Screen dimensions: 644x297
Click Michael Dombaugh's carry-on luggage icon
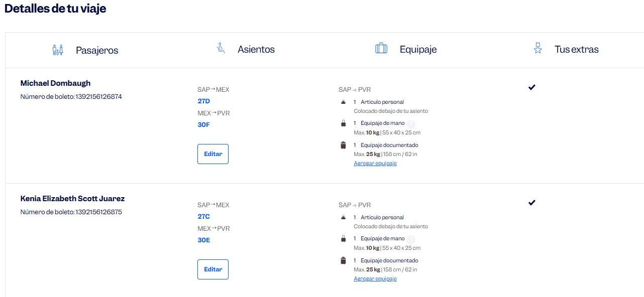tap(343, 123)
